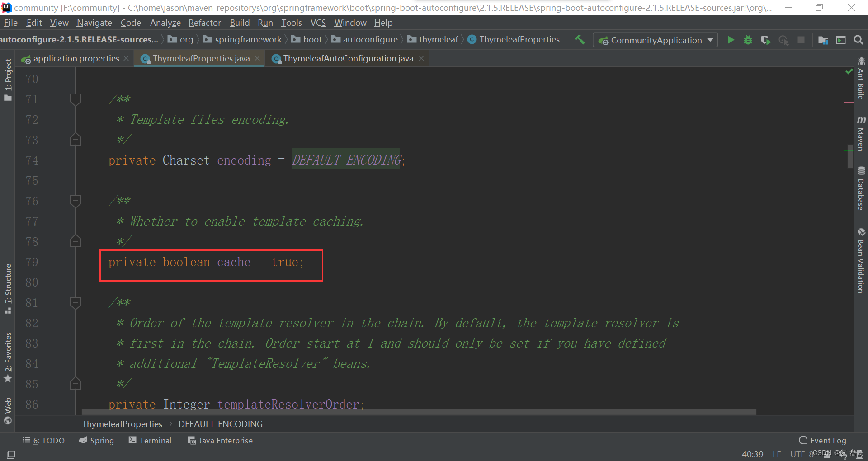This screenshot has height=461, width=868.
Task: Click caret position 40:39 in status bar
Action: click(752, 454)
